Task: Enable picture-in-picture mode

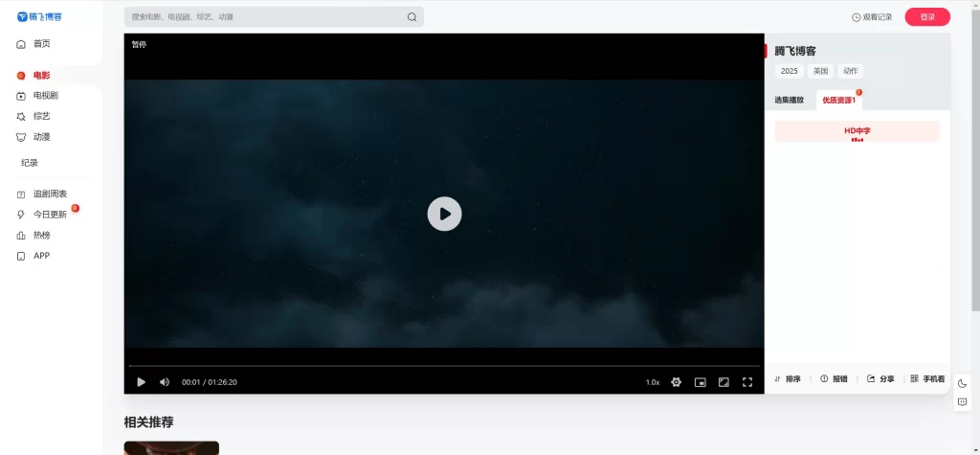Action: [700, 382]
